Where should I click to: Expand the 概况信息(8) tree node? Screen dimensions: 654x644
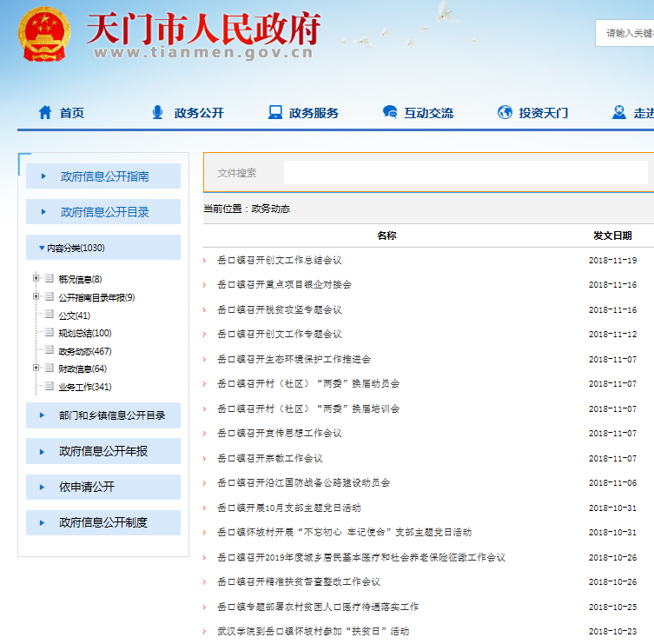[x=36, y=279]
